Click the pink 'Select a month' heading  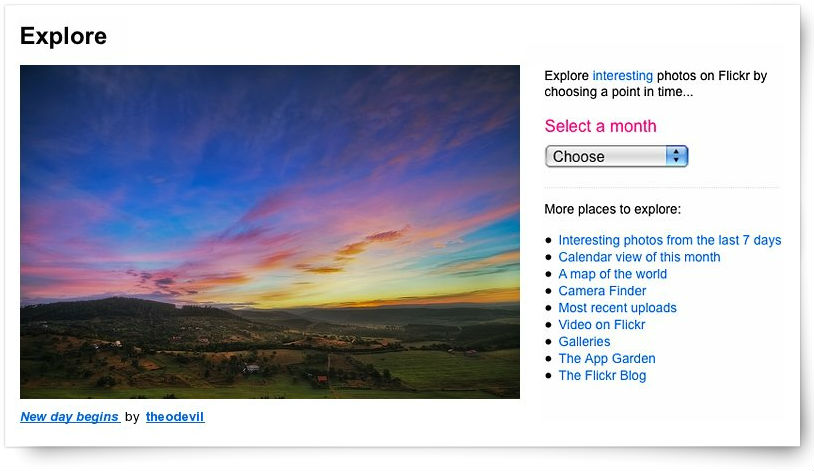[600, 126]
